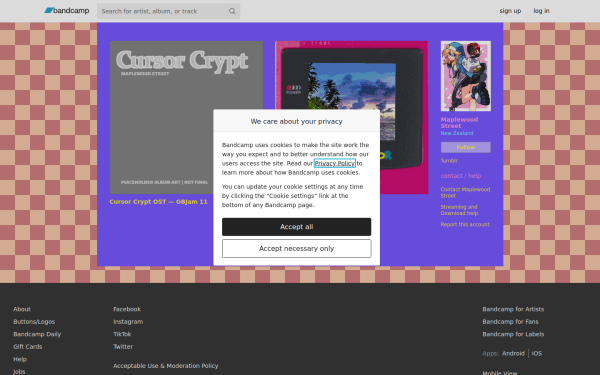Open Bandcamp's Instagram link
The image size is (600, 375).
click(128, 322)
